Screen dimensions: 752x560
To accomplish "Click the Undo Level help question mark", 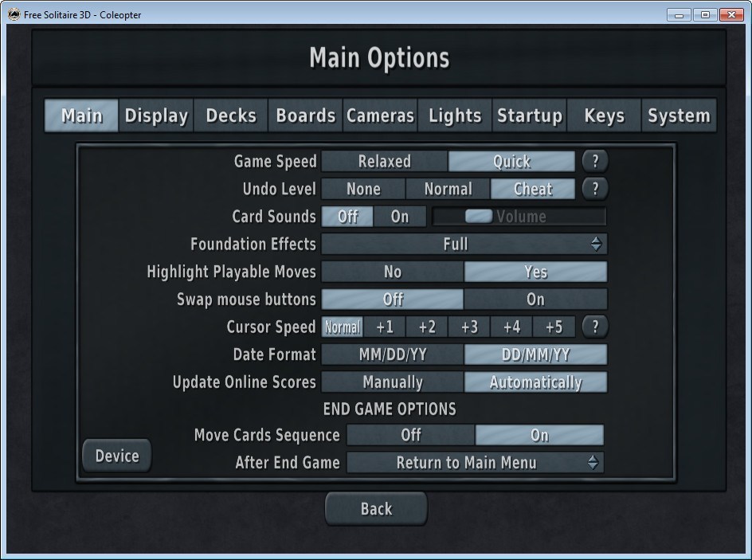I will coord(594,189).
